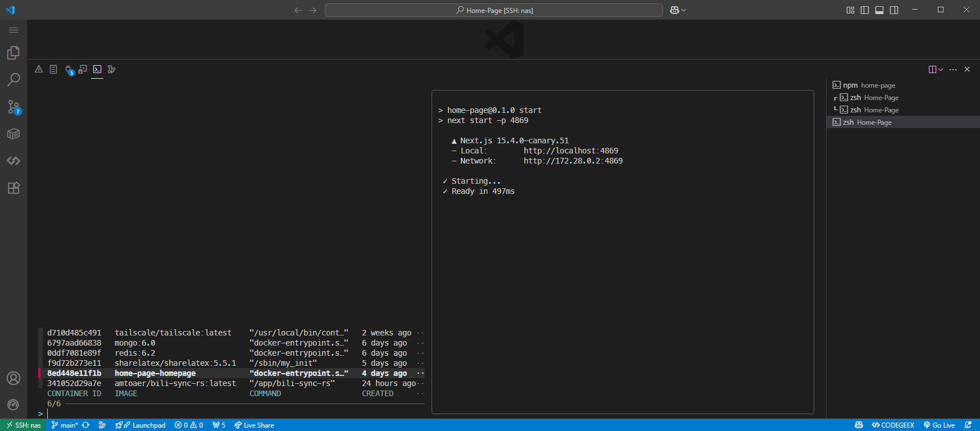Image resolution: width=980 pixels, height=431 pixels.
Task: Expand the Copilot dropdown chevron in the title bar
Action: 684,10
